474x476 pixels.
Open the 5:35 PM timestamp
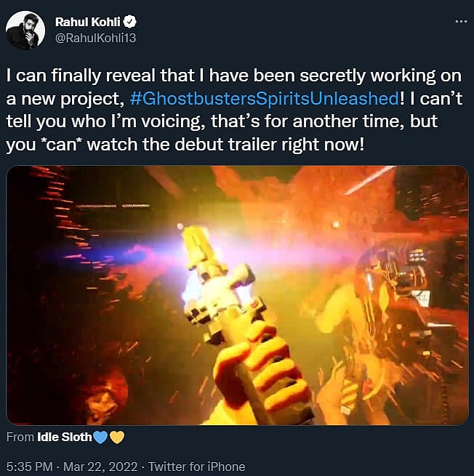[28, 467]
